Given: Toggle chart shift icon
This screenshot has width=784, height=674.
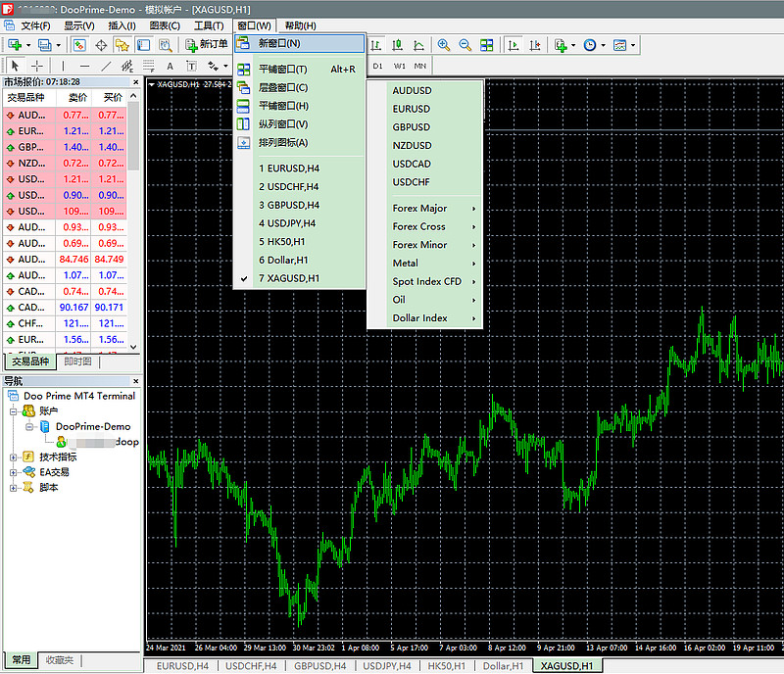Looking at the screenshot, I should tap(534, 45).
